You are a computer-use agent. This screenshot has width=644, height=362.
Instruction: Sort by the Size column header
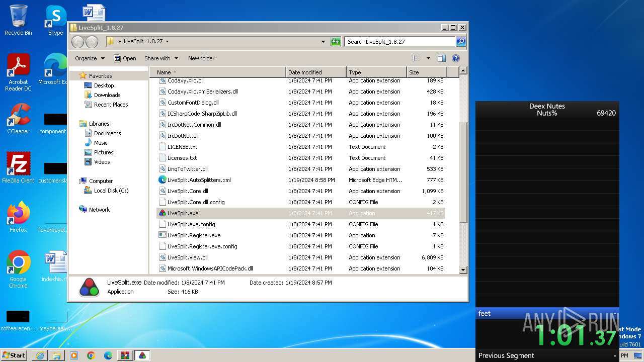[x=426, y=72]
